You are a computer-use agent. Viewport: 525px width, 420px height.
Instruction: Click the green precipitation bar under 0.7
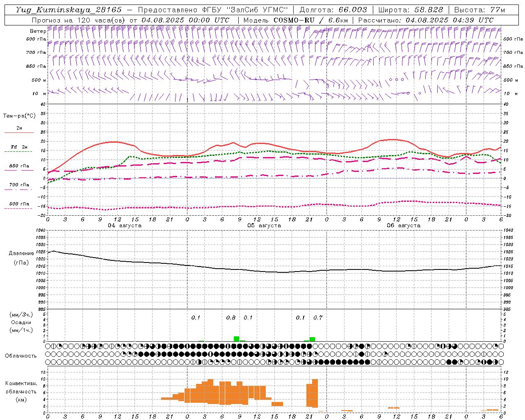pyautogui.click(x=312, y=339)
